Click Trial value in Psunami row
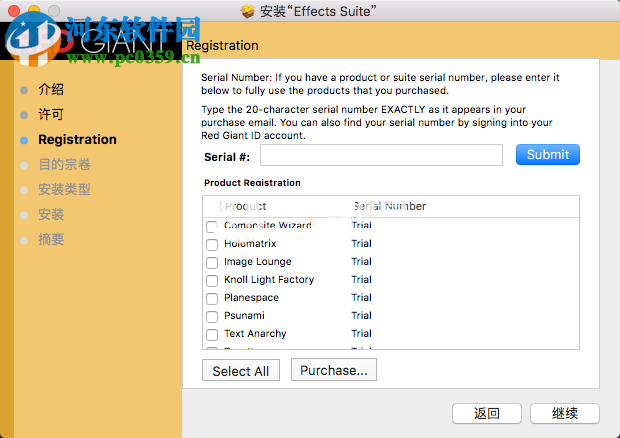Viewport: 620px width, 438px height. [x=361, y=316]
